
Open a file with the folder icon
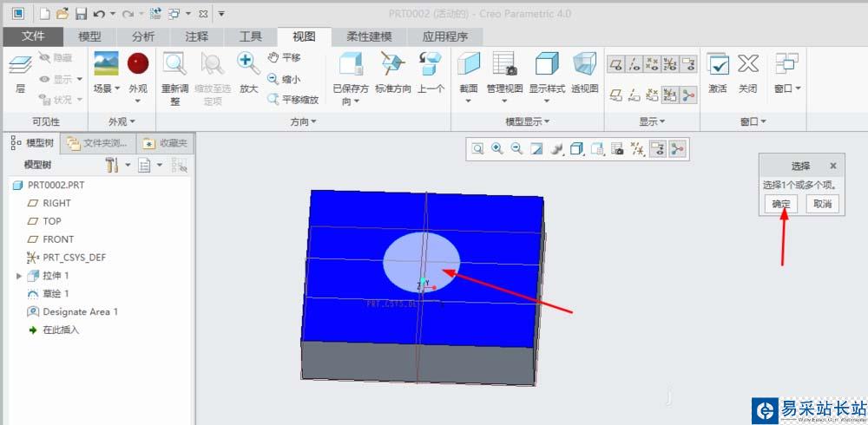pos(62,13)
